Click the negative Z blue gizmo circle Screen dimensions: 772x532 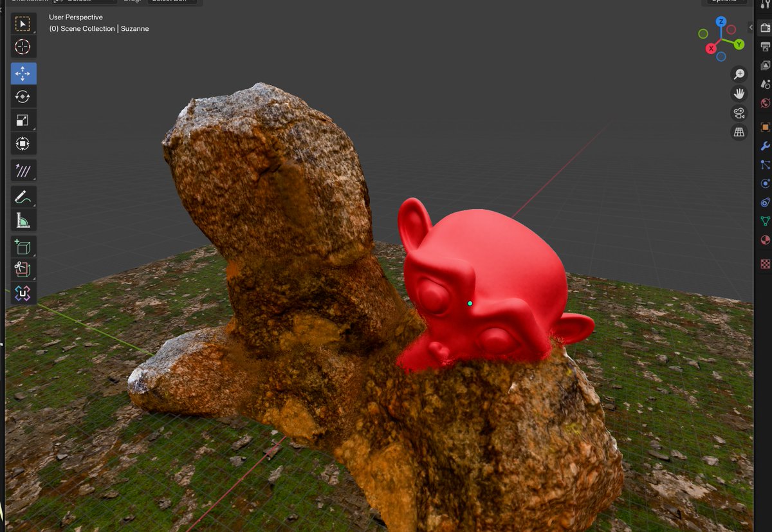[721, 57]
